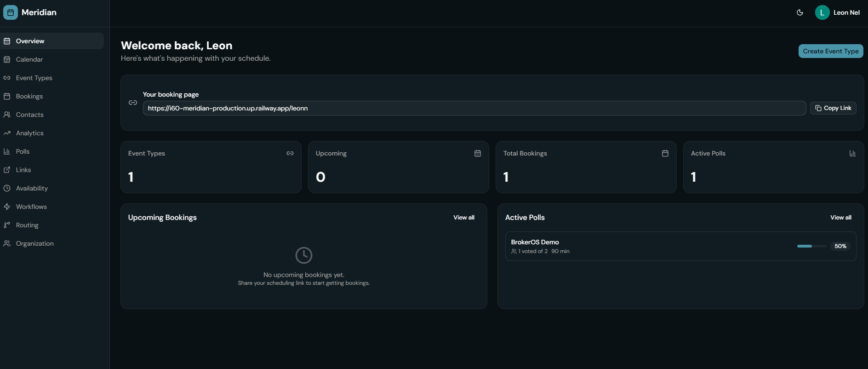
Task: Select Routing in the sidebar
Action: pos(27,225)
